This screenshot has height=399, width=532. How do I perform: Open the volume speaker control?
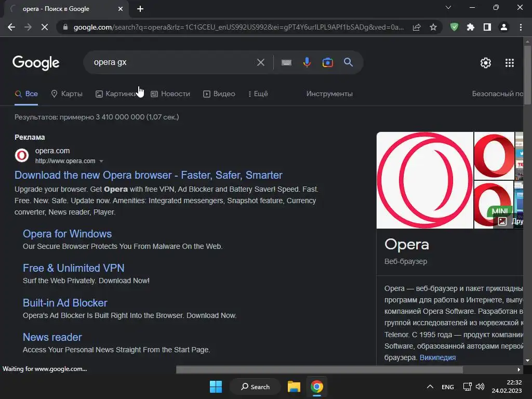[x=480, y=387]
